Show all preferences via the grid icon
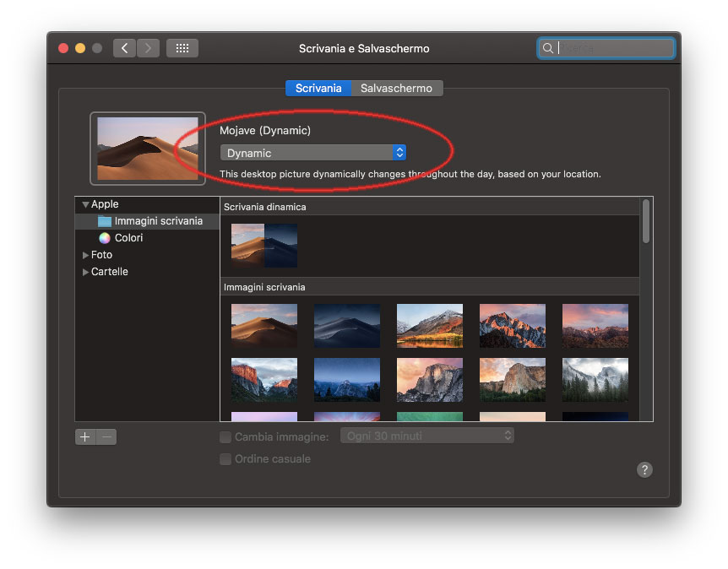The width and height of the screenshot is (728, 569). point(182,48)
